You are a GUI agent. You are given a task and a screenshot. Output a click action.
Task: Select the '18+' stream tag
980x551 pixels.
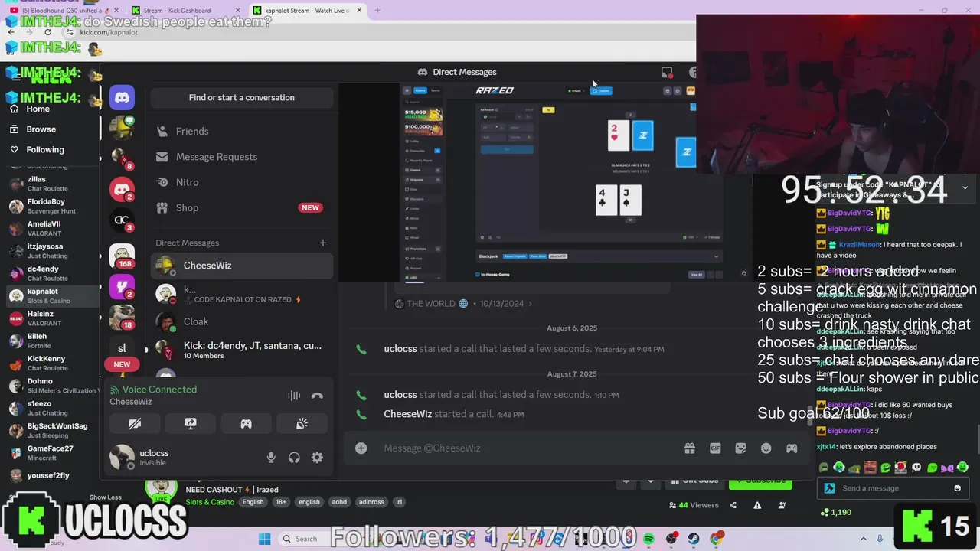pos(281,502)
